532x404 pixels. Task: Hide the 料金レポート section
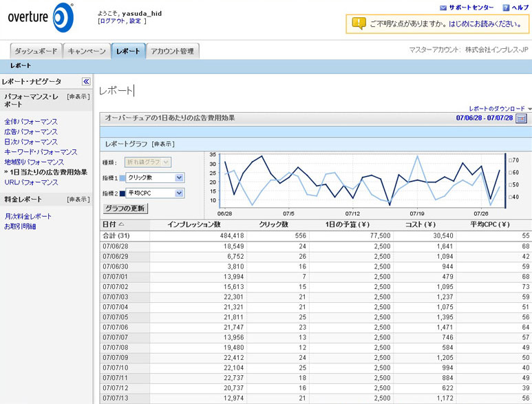tap(78, 200)
